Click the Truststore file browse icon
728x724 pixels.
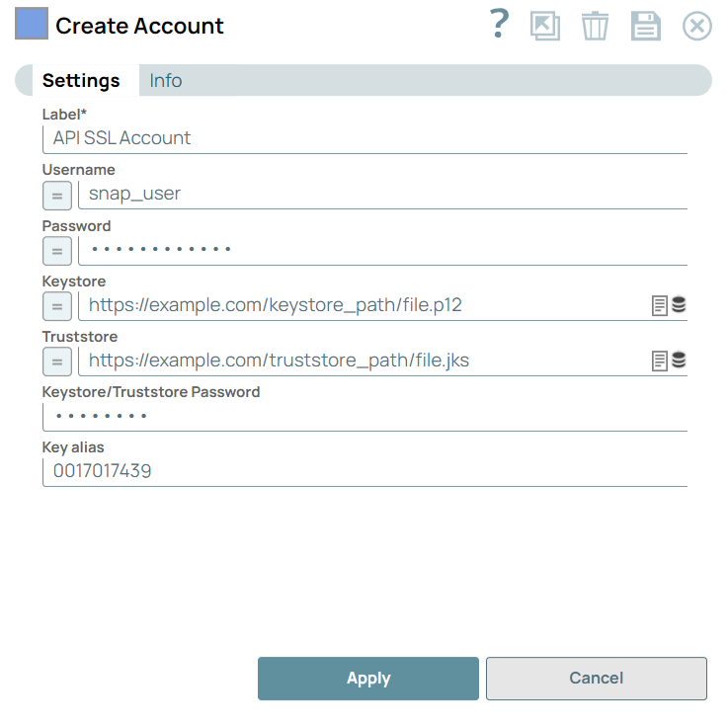[660, 362]
